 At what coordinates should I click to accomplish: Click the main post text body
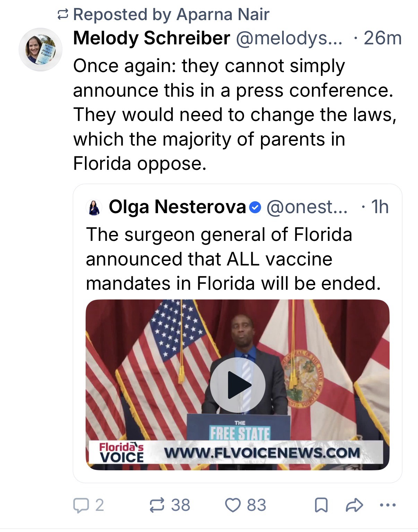(235, 114)
